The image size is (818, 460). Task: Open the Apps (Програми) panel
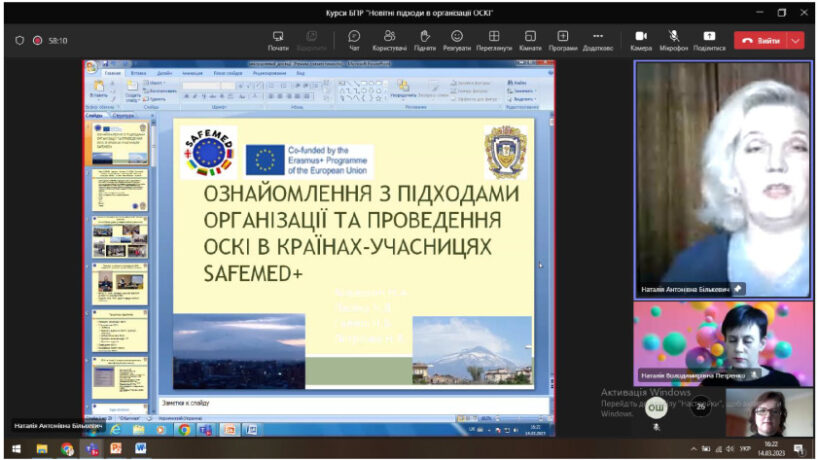[x=563, y=38]
